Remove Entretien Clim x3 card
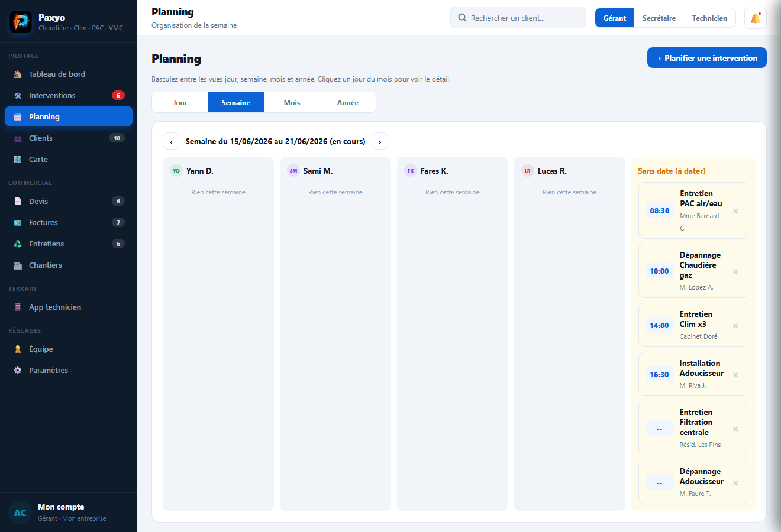781x532 pixels. click(735, 326)
